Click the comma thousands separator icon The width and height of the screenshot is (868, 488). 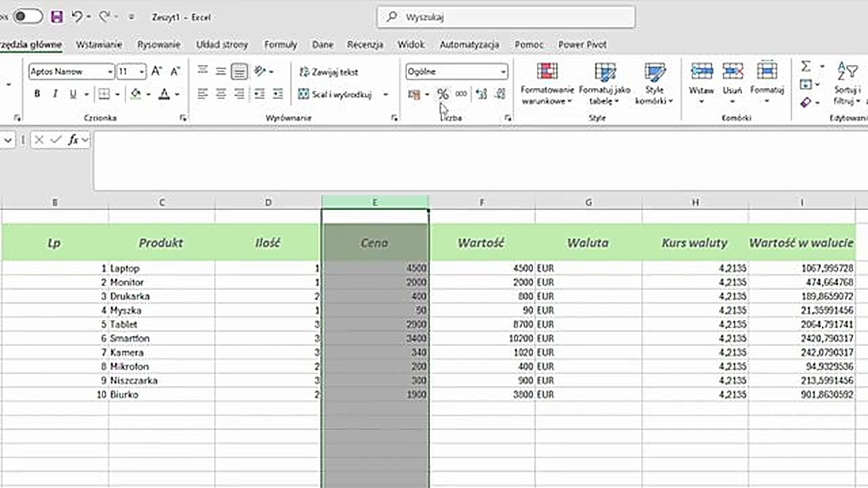[460, 94]
